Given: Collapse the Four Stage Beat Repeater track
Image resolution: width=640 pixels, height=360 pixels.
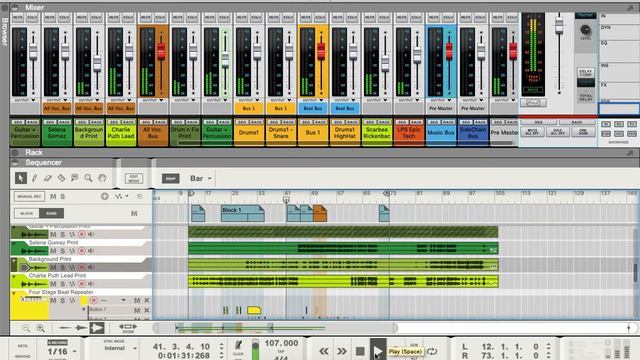Looking at the screenshot, I should 15,293.
